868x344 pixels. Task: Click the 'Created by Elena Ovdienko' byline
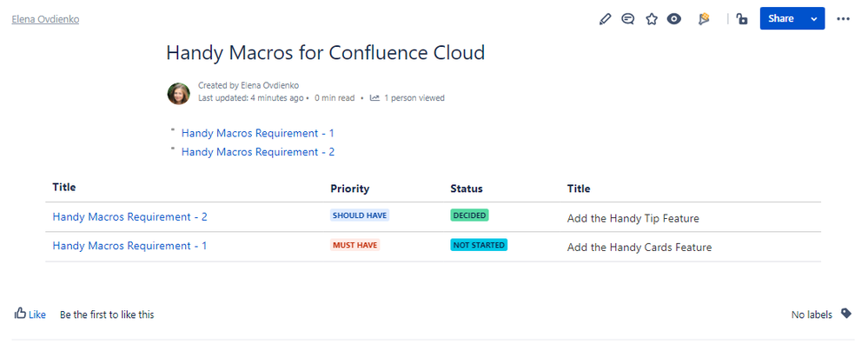click(248, 86)
